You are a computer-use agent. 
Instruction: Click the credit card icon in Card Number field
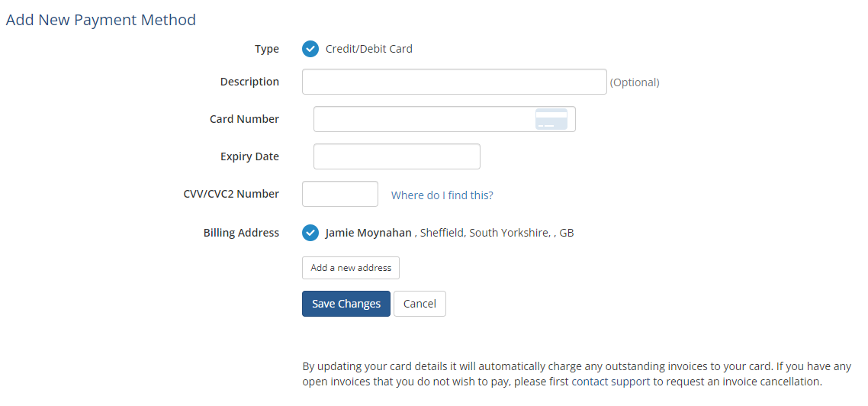(551, 119)
